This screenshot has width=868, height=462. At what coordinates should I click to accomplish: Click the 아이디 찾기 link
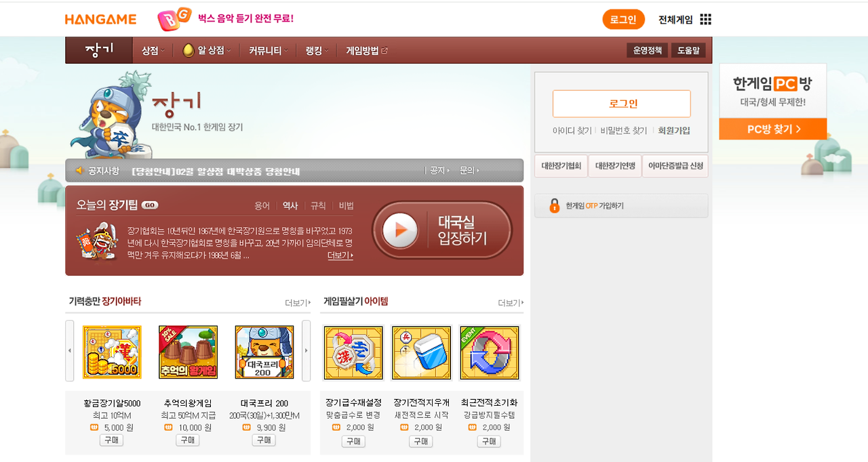pyautogui.click(x=572, y=130)
